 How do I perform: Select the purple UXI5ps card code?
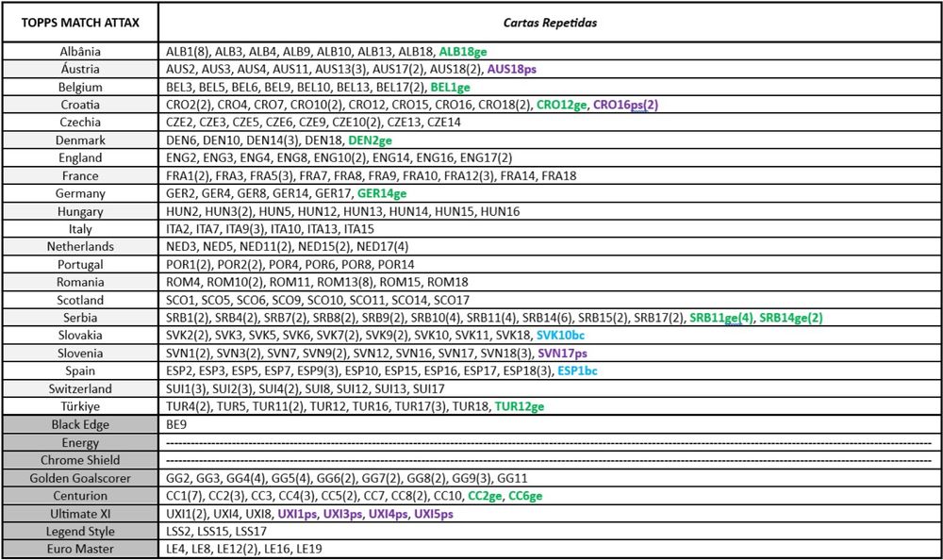(x=434, y=514)
